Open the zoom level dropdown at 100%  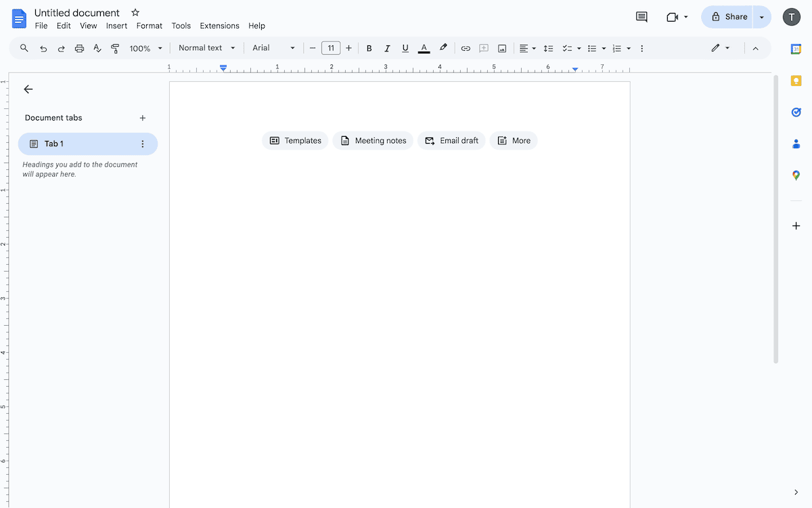coord(146,48)
